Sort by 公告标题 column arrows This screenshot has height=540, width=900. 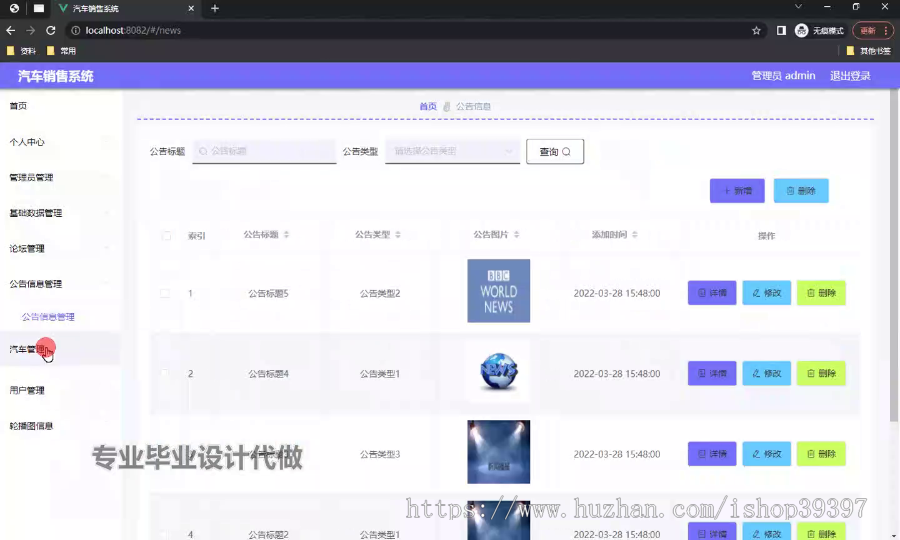tap(286, 235)
